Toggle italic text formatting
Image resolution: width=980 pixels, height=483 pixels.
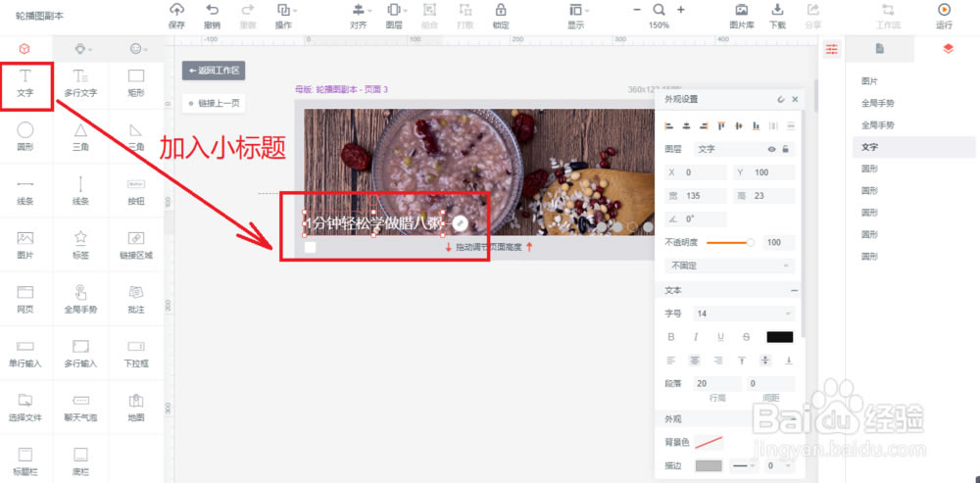coord(696,337)
